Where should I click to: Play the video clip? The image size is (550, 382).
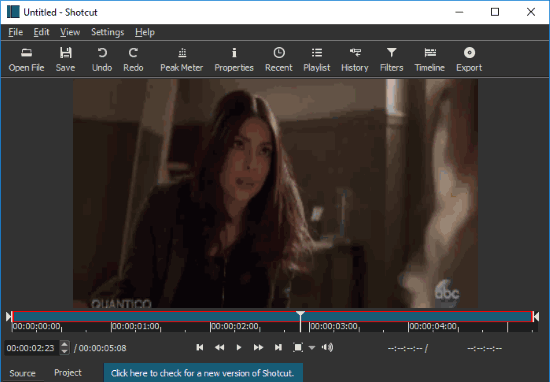tap(239, 348)
